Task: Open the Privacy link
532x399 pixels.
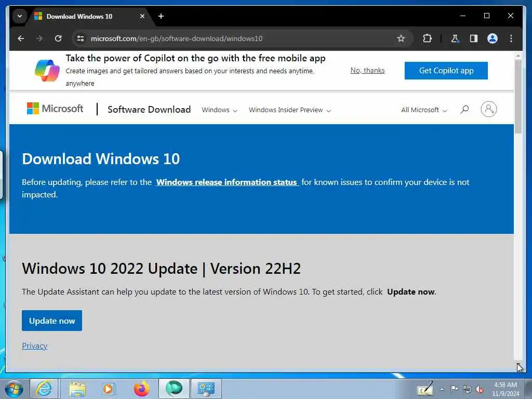Action: point(35,345)
